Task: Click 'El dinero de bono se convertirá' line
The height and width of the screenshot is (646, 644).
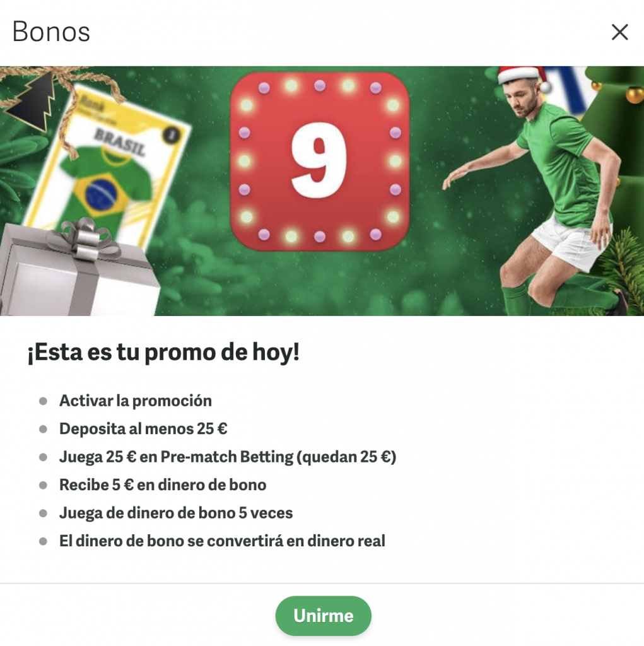Action: (x=222, y=541)
